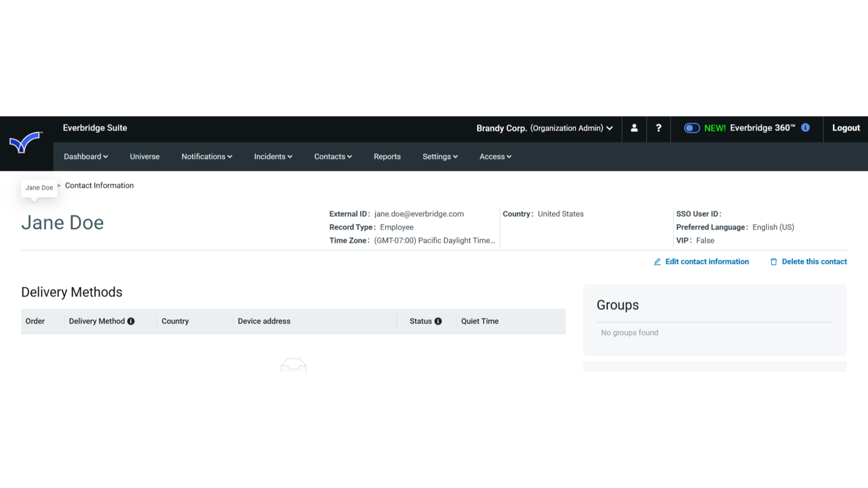Click the Status info icon
Image resolution: width=868 pixels, height=488 pixels.
click(x=438, y=321)
